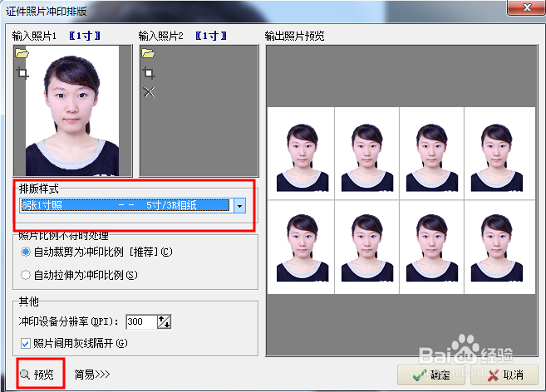The height and width of the screenshot is (392, 546).
Task: Click the DPI value input field
Action: point(141,321)
